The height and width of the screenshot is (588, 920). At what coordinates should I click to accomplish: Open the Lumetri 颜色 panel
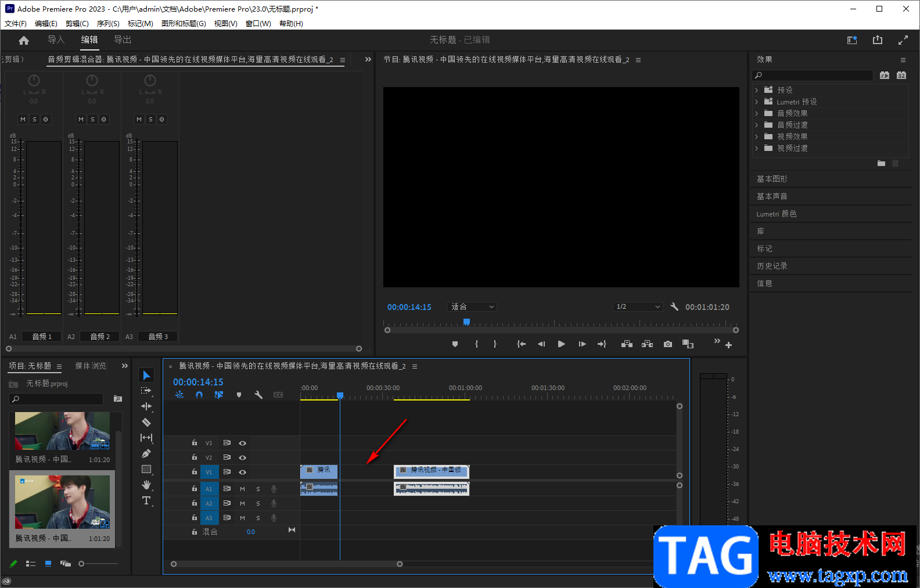pyautogui.click(x=777, y=214)
